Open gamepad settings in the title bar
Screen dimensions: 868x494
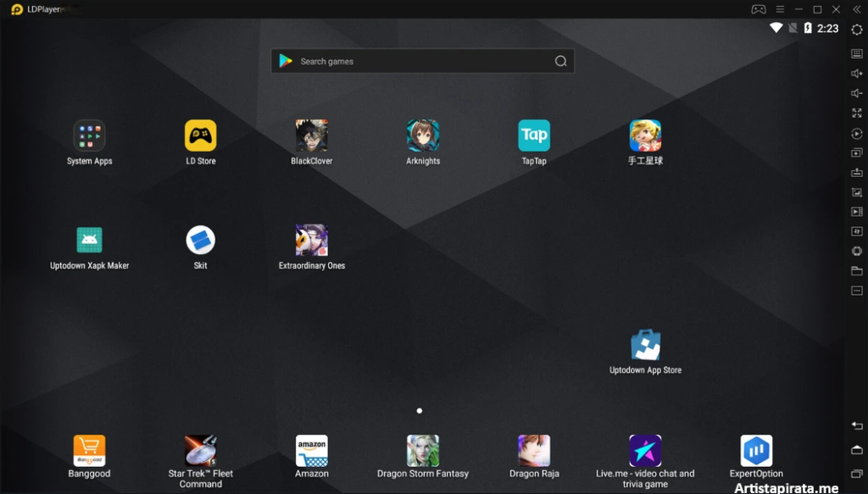click(x=757, y=9)
